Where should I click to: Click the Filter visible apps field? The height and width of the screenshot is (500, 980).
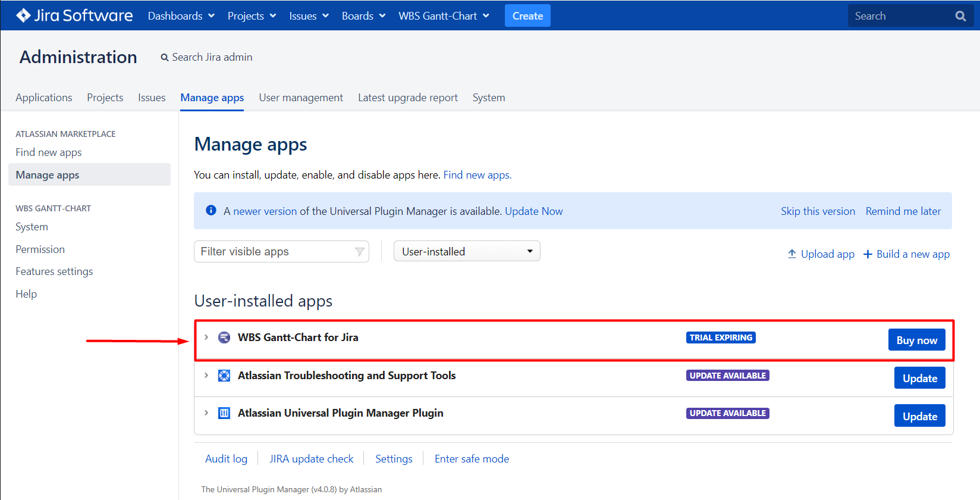[274, 252]
